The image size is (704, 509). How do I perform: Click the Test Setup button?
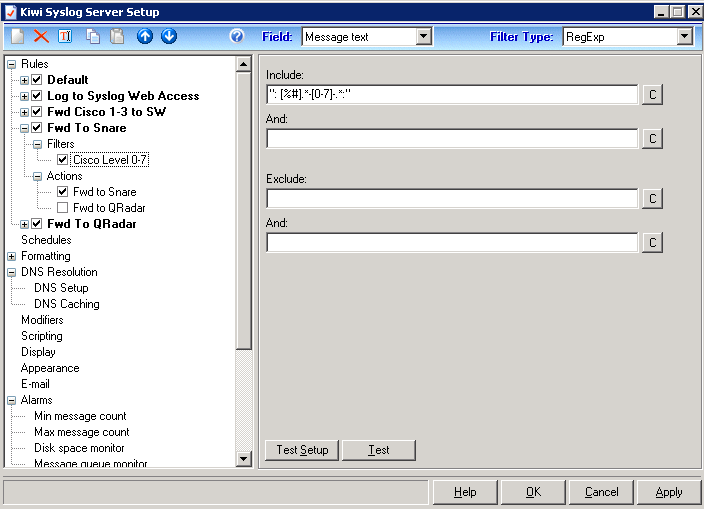click(x=302, y=450)
